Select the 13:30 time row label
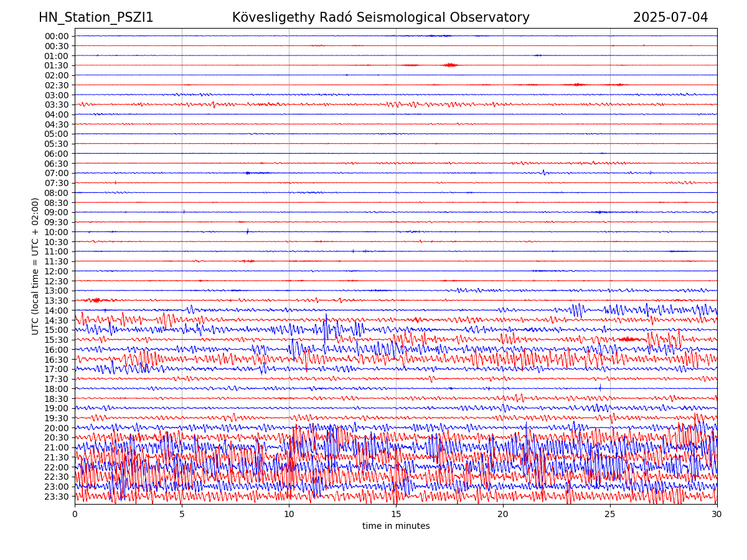This screenshot has height=560, width=747. point(57,301)
